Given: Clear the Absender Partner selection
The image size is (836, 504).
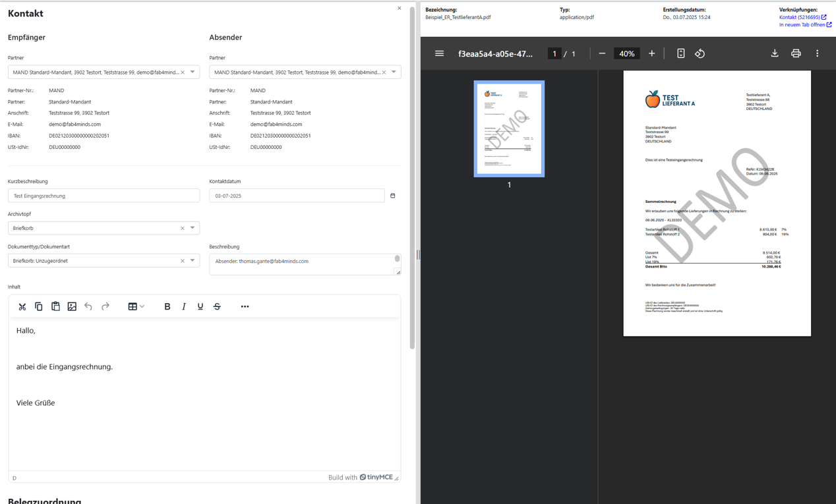Looking at the screenshot, I should pyautogui.click(x=384, y=72).
